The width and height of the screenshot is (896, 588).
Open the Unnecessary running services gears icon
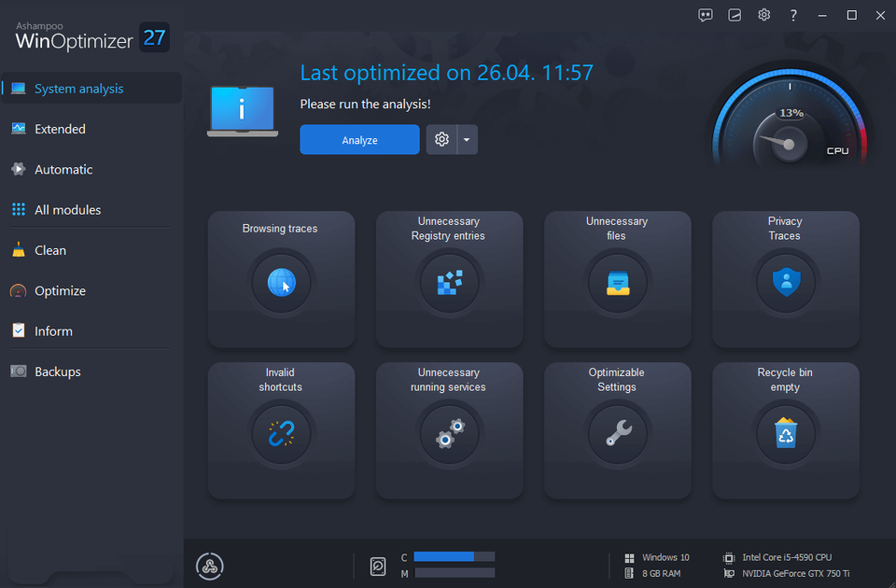click(x=449, y=434)
